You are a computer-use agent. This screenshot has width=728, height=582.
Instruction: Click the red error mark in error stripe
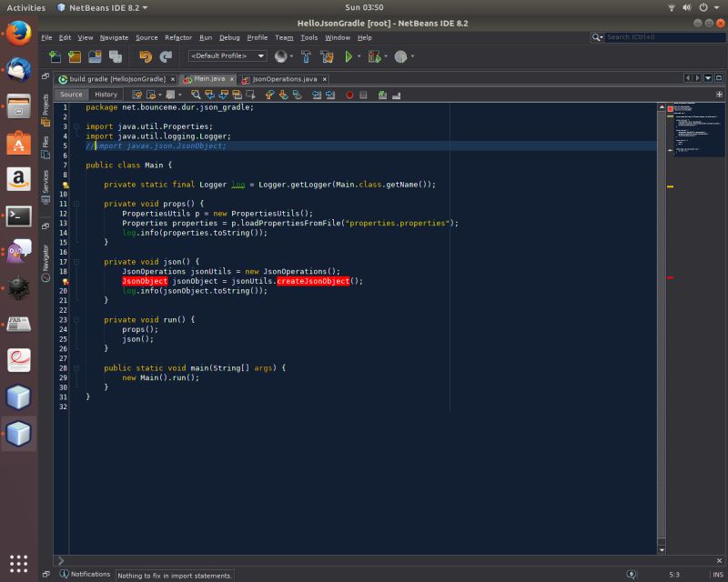[670, 277]
